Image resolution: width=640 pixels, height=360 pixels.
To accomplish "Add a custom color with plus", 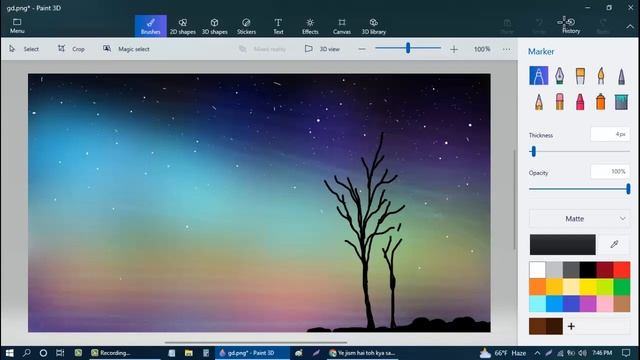I will [571, 326].
